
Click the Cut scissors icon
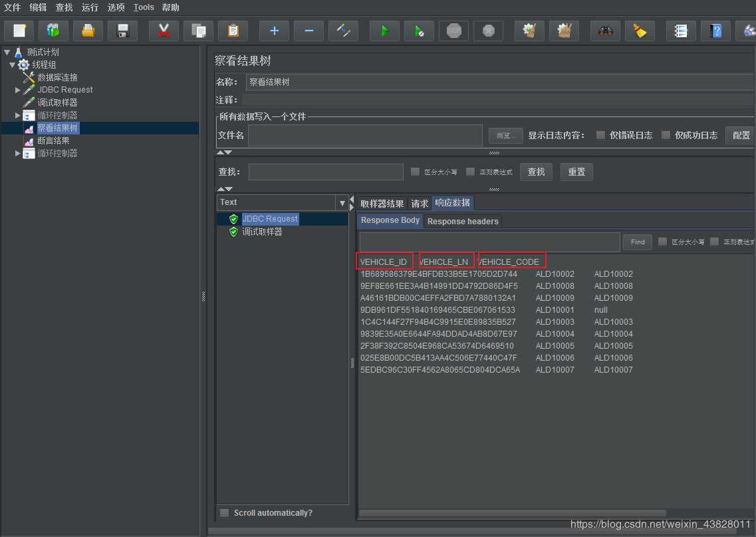[x=164, y=31]
